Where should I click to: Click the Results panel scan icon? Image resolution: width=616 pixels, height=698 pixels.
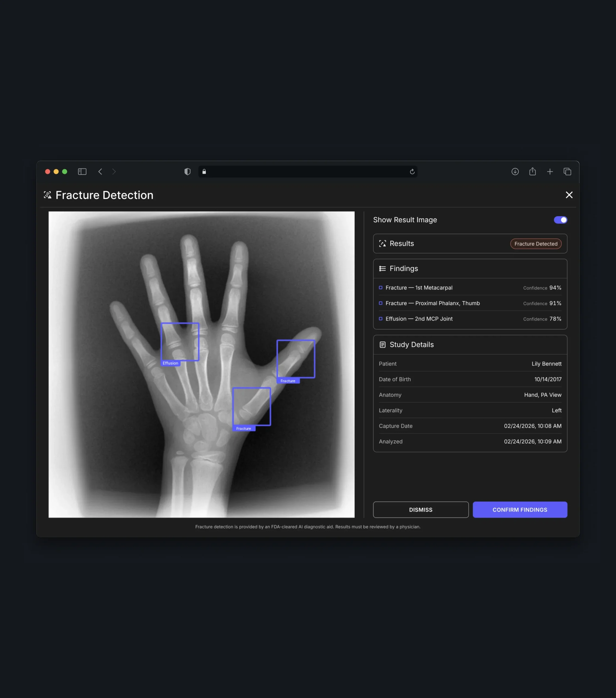coord(383,243)
